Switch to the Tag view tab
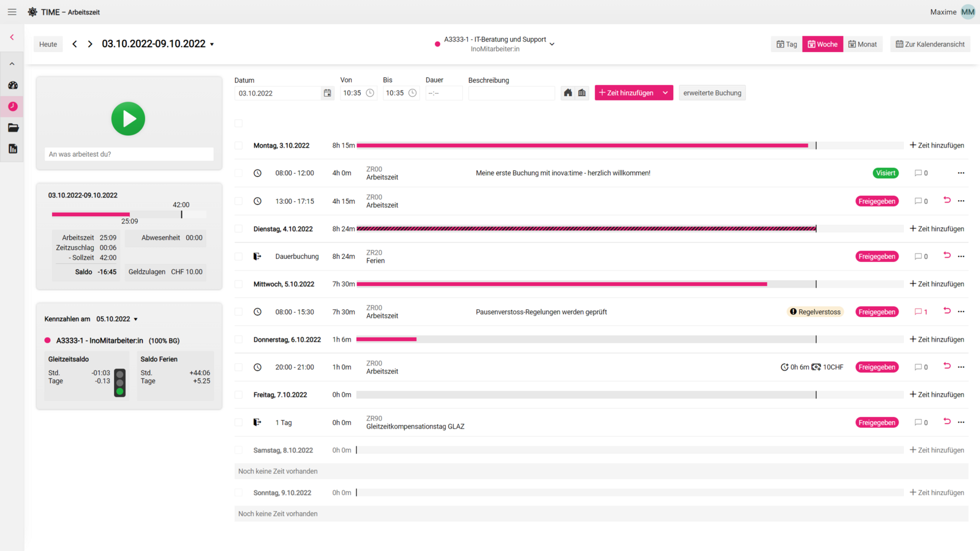This screenshot has height=551, width=980. [786, 44]
